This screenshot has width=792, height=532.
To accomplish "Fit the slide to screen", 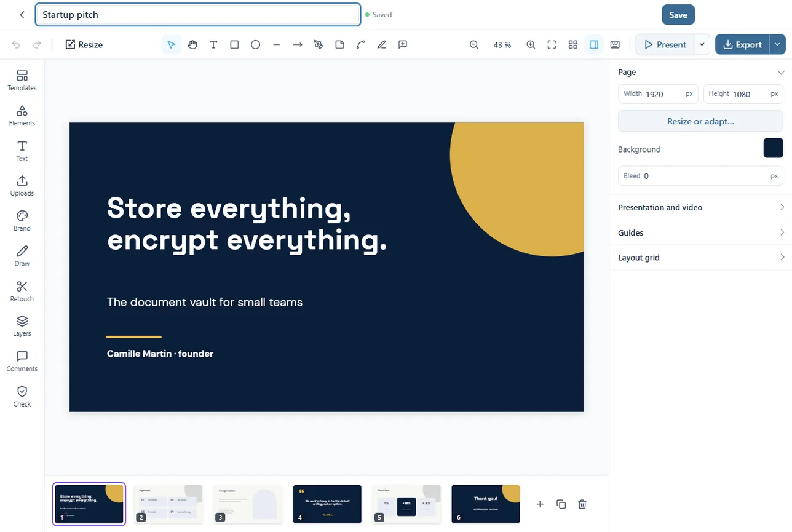I will point(552,44).
